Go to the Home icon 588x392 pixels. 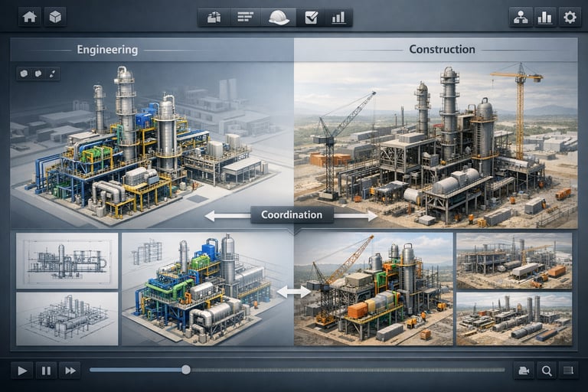click(30, 17)
